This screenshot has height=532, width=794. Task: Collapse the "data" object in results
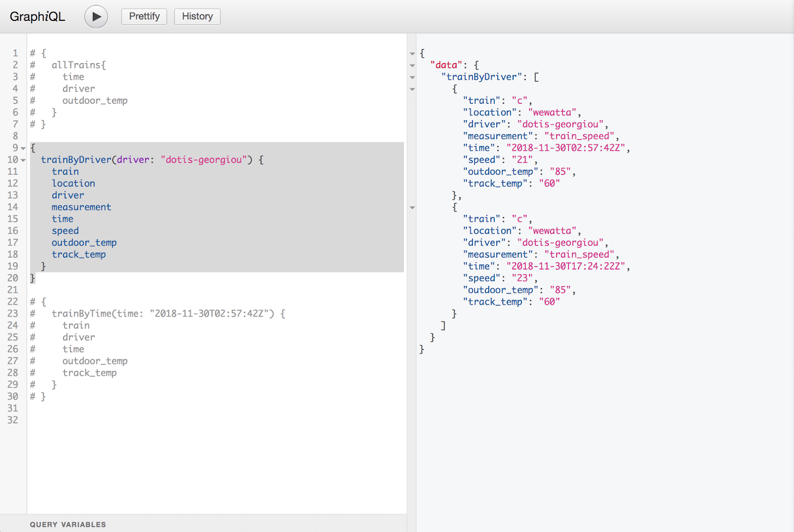pyautogui.click(x=412, y=66)
